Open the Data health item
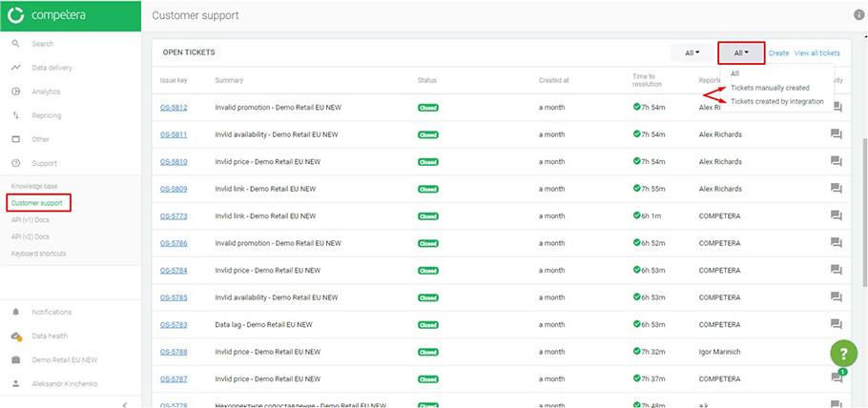This screenshot has width=868, height=408. click(x=50, y=337)
